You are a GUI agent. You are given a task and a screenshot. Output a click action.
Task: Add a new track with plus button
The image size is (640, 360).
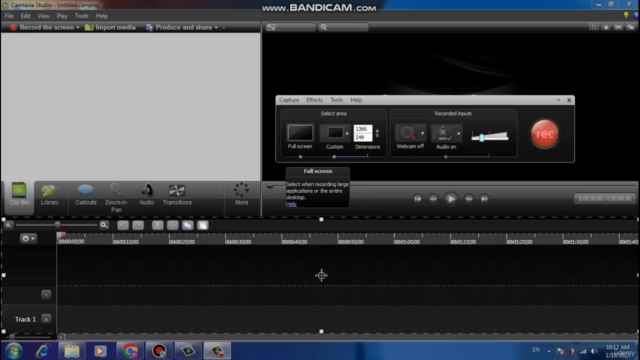(46, 294)
